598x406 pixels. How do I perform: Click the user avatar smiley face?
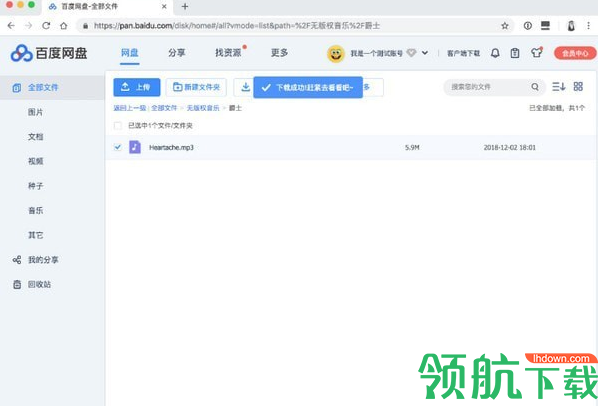[x=336, y=54]
